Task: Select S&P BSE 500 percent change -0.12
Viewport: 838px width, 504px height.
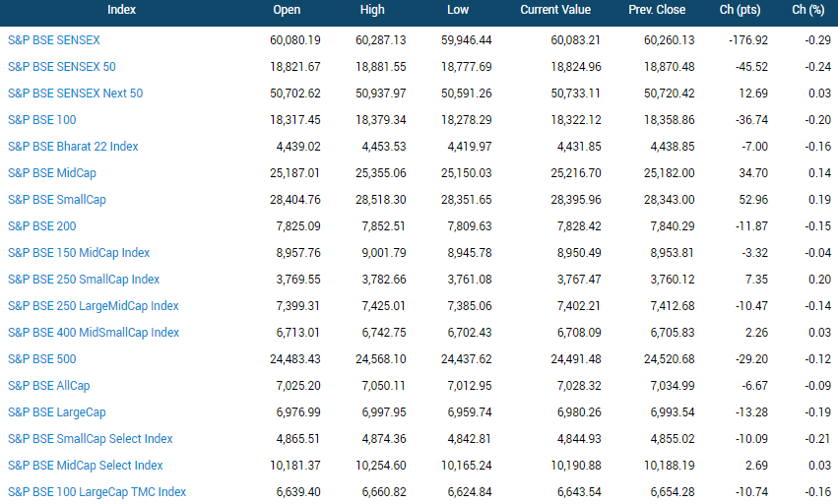Action: (x=818, y=359)
